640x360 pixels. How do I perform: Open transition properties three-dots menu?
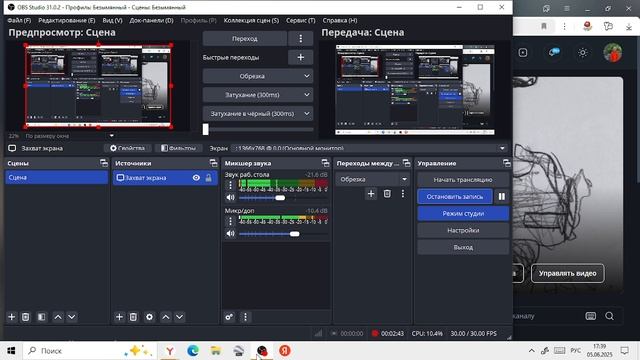(x=403, y=193)
